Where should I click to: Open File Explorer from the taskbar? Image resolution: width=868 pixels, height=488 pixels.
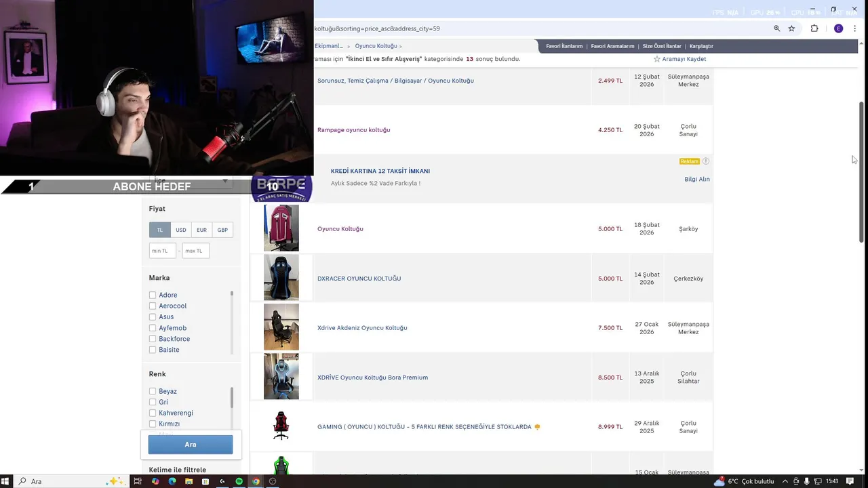click(x=189, y=481)
